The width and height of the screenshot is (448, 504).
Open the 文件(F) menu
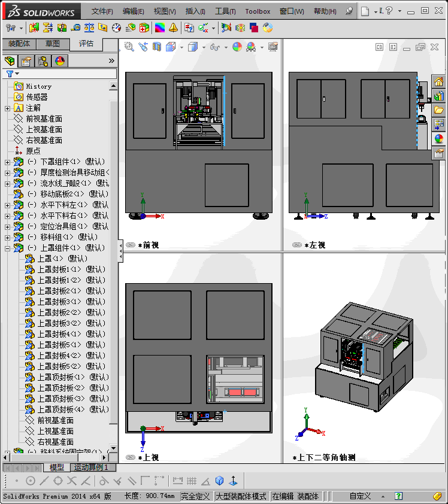click(102, 11)
